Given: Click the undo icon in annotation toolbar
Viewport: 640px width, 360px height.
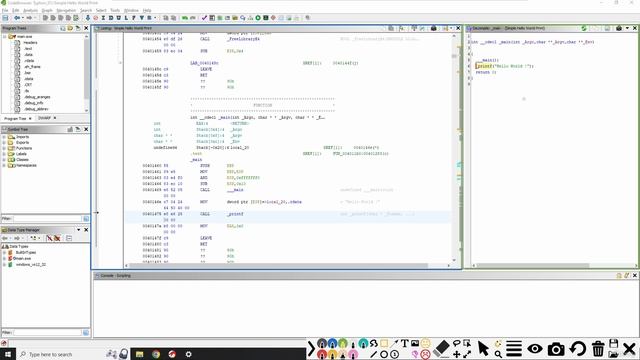Looking at the screenshot, I should click(578, 349).
